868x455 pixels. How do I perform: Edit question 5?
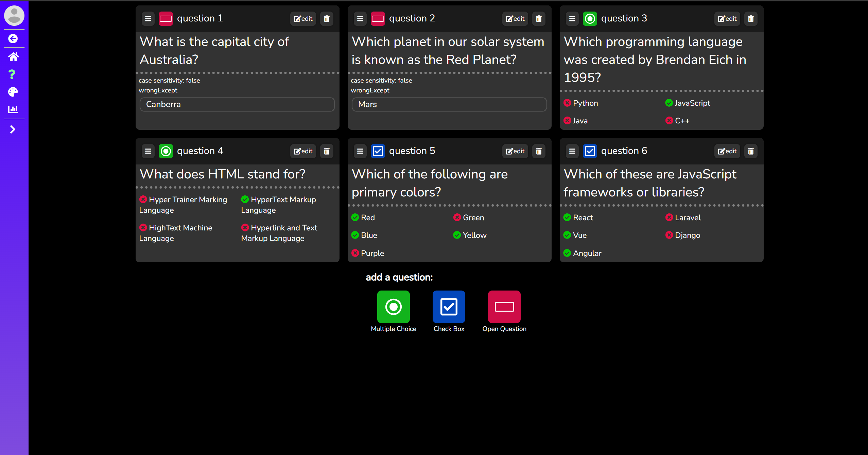point(515,151)
